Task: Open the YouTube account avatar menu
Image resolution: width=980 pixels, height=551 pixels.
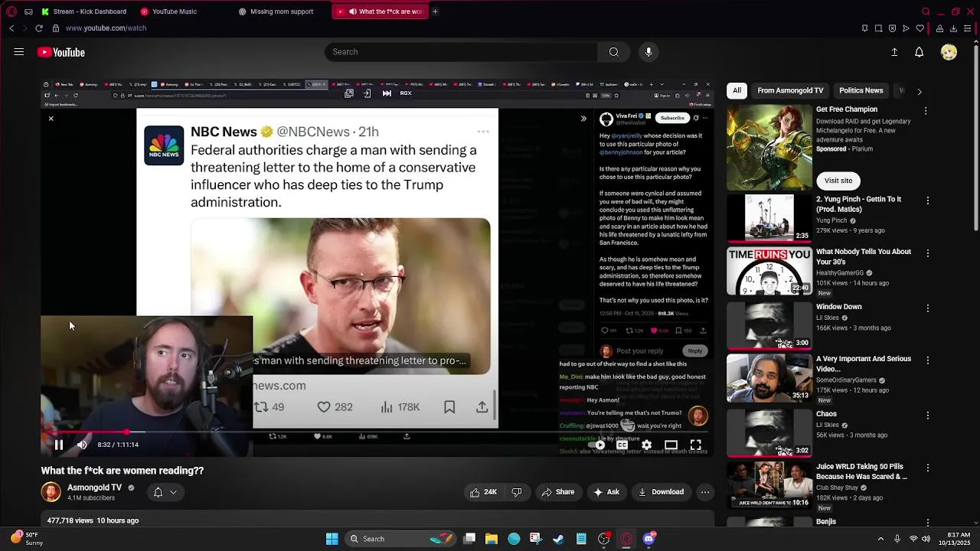Action: (x=949, y=52)
